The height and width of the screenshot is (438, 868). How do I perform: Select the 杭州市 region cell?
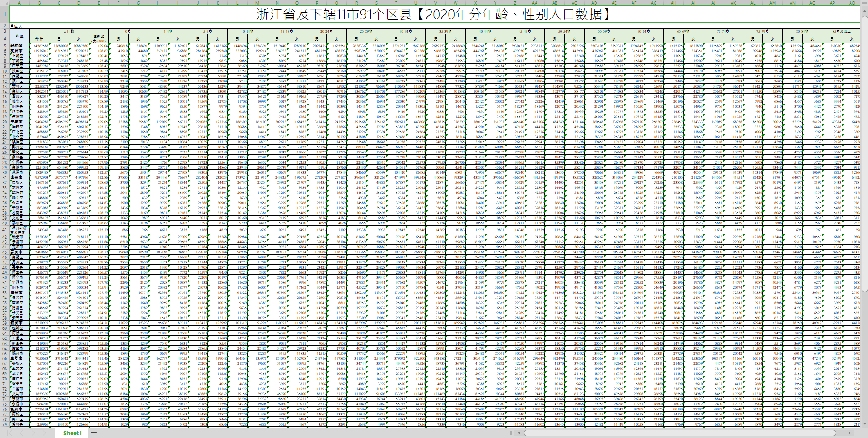[x=19, y=51]
